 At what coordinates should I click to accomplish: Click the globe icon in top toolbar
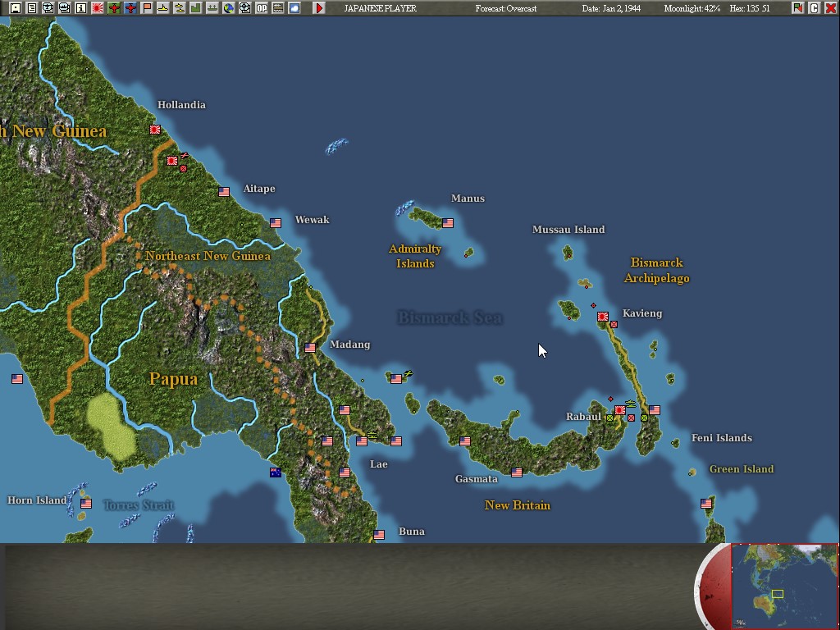(x=228, y=8)
